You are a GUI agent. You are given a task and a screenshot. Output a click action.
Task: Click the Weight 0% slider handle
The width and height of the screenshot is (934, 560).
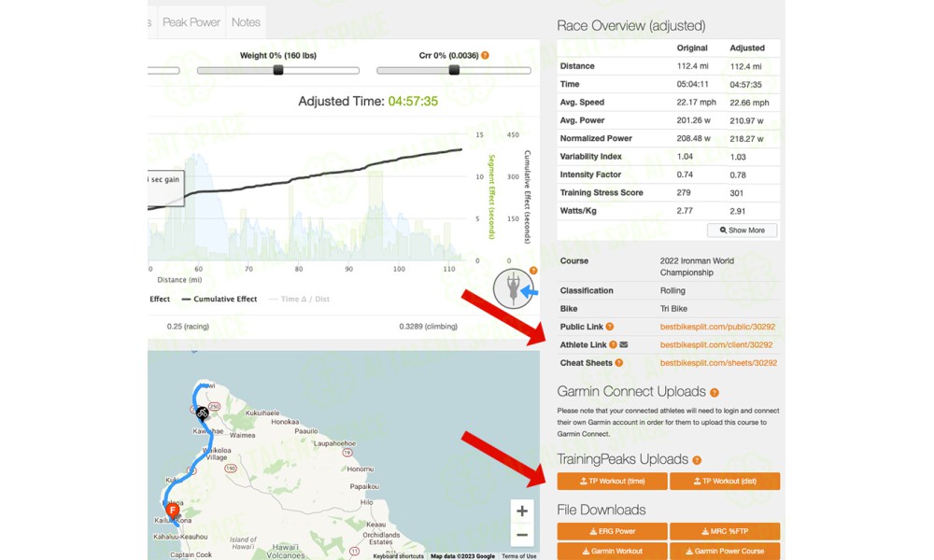click(278, 70)
